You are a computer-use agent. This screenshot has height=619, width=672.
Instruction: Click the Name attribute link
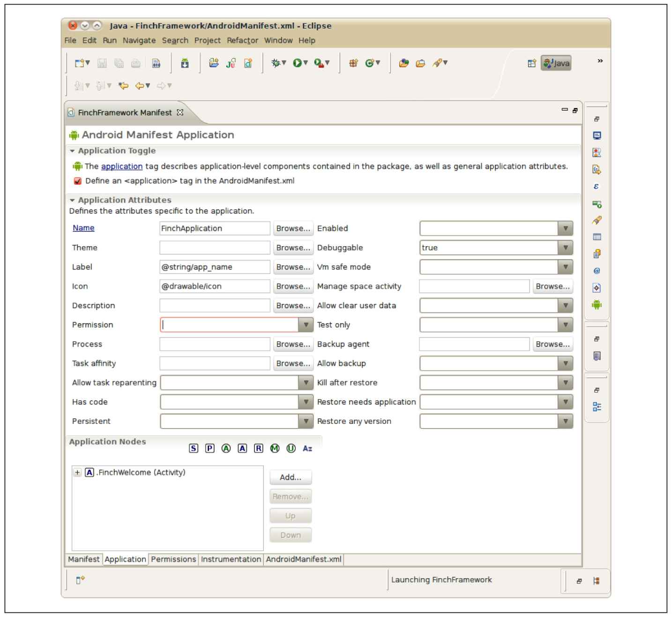(83, 228)
